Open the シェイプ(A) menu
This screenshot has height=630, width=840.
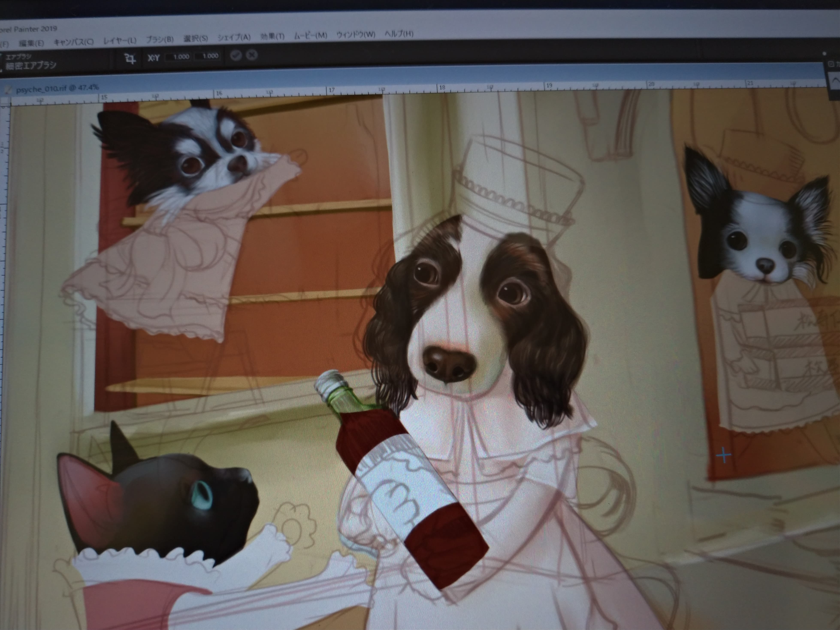[x=234, y=38]
